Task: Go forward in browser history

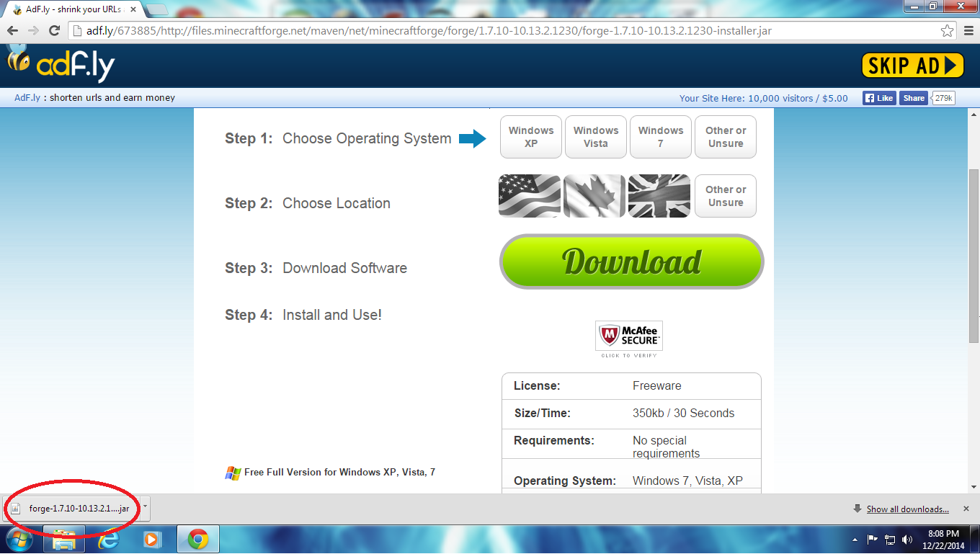Action: click(x=33, y=30)
